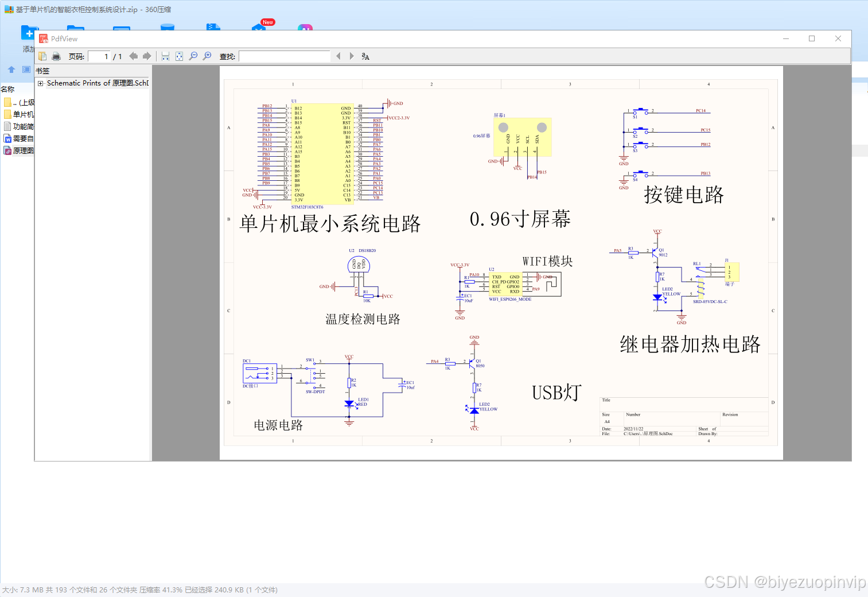Toggle case-sensitive search with the aA icon
Image resolution: width=868 pixels, height=597 pixels.
click(x=365, y=56)
